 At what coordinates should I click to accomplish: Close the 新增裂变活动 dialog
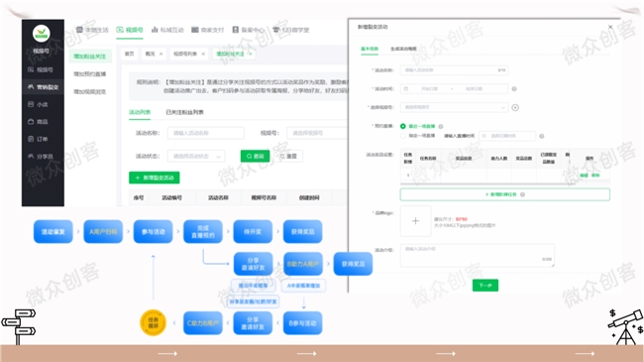610,27
